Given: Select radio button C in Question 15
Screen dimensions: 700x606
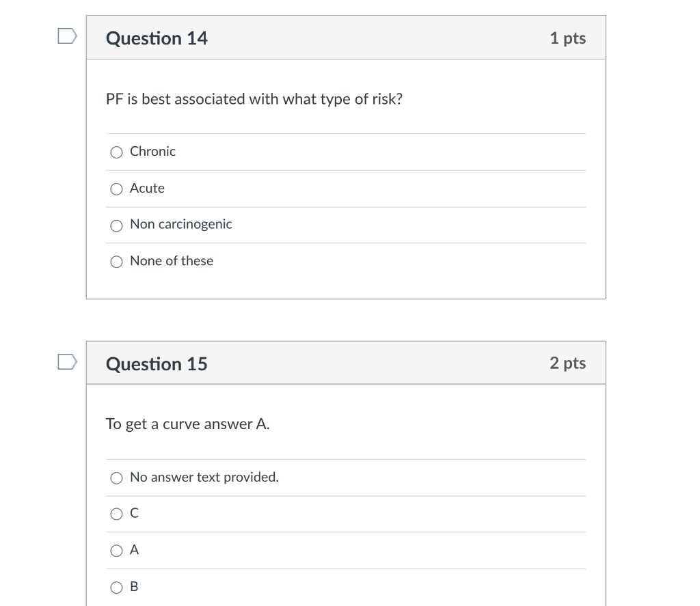Looking at the screenshot, I should point(117,514).
